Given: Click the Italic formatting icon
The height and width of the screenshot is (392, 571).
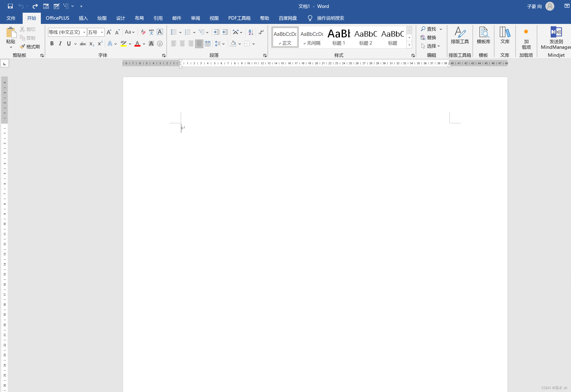Looking at the screenshot, I should click(x=60, y=43).
